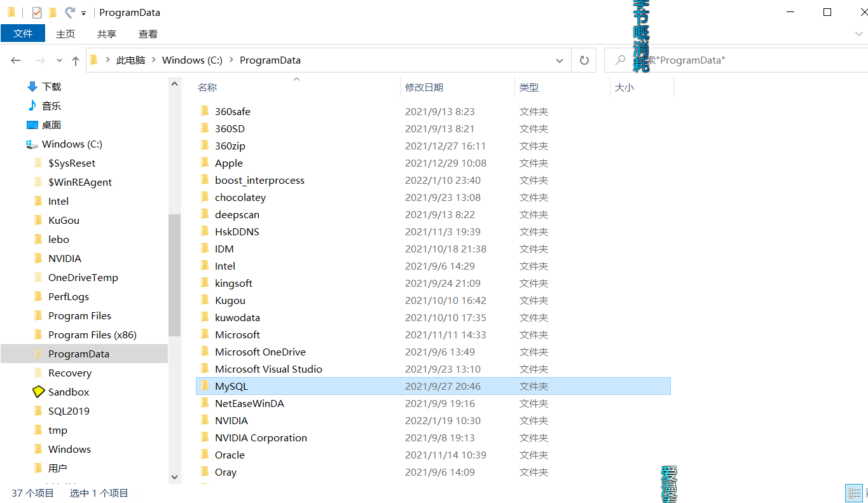Viewport: 868px width, 503px height.
Task: Select the Kugou folder in file list
Action: [x=230, y=300]
